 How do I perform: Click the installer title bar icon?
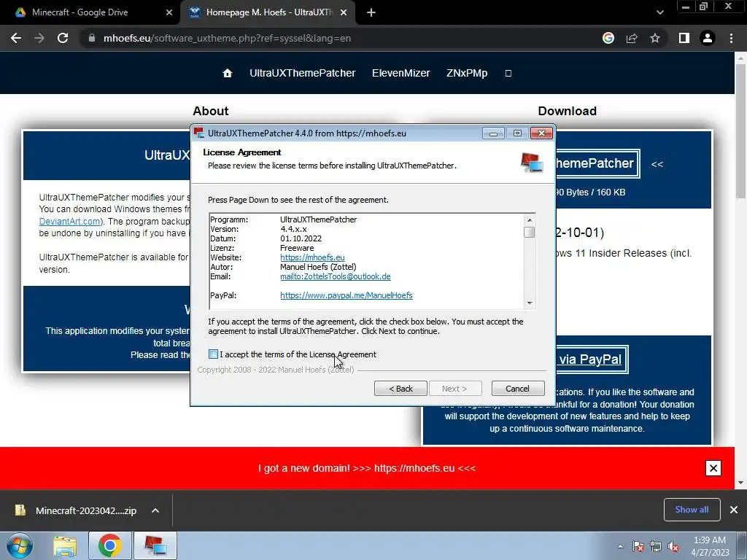[198, 133]
